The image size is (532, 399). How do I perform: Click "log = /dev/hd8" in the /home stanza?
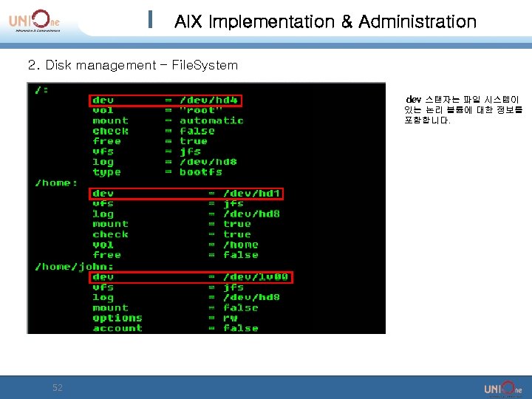click(x=186, y=214)
